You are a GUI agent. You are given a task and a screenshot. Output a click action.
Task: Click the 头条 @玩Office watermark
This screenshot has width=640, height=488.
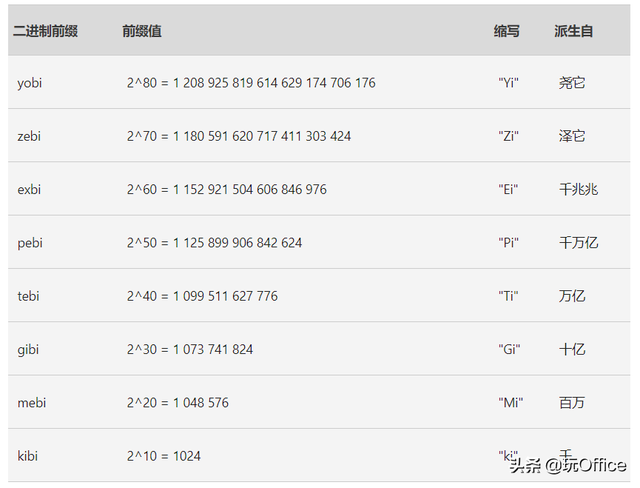point(567,465)
